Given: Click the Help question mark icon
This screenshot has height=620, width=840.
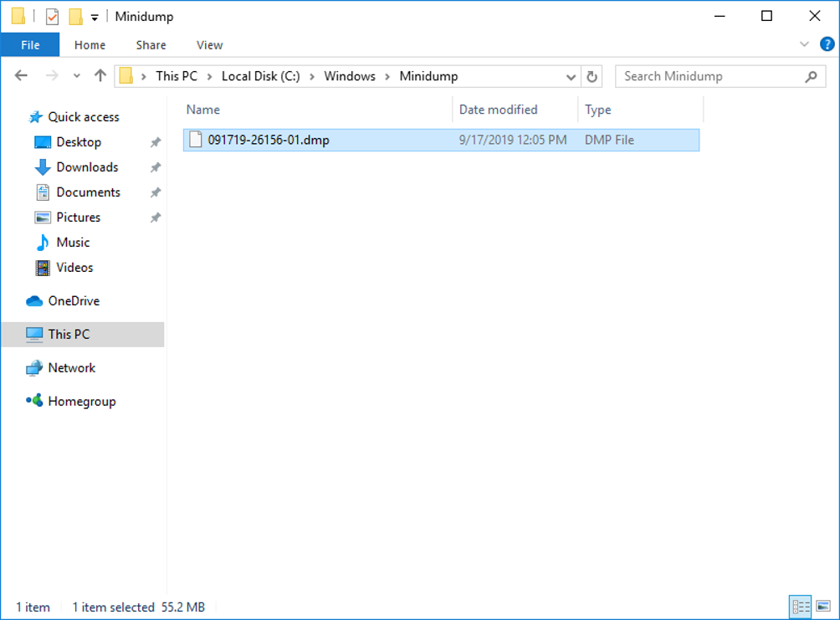Looking at the screenshot, I should point(827,44).
